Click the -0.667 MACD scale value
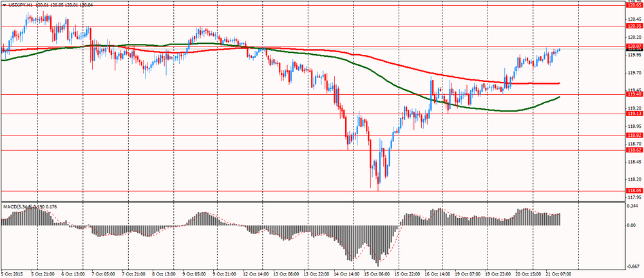644x278 pixels. [x=632, y=266]
